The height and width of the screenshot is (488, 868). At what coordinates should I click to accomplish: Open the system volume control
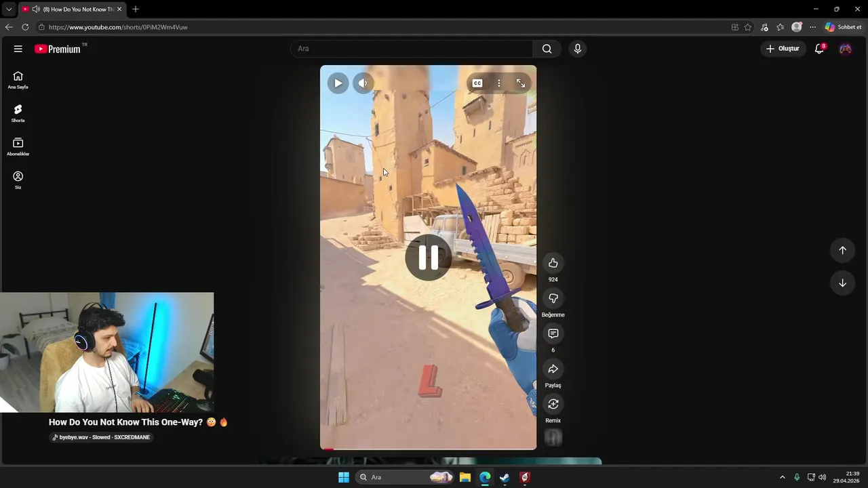pos(823,477)
